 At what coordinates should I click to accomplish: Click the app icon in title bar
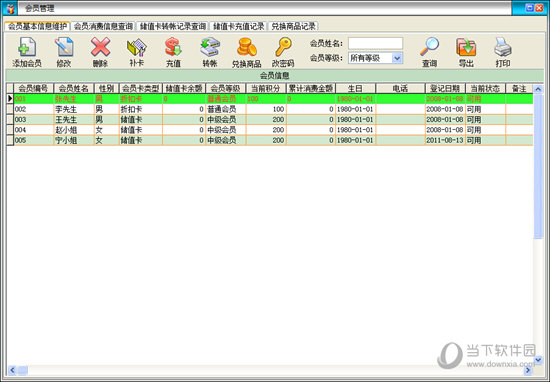pyautogui.click(x=11, y=8)
